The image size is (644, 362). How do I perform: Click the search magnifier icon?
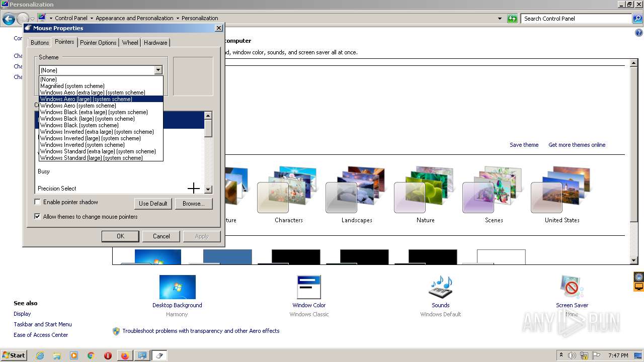tap(637, 19)
